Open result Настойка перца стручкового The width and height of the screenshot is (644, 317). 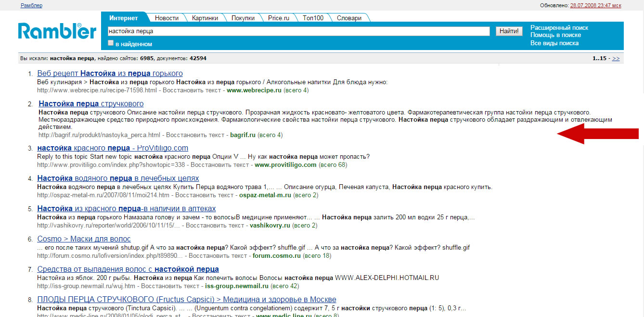pyautogui.click(x=91, y=104)
